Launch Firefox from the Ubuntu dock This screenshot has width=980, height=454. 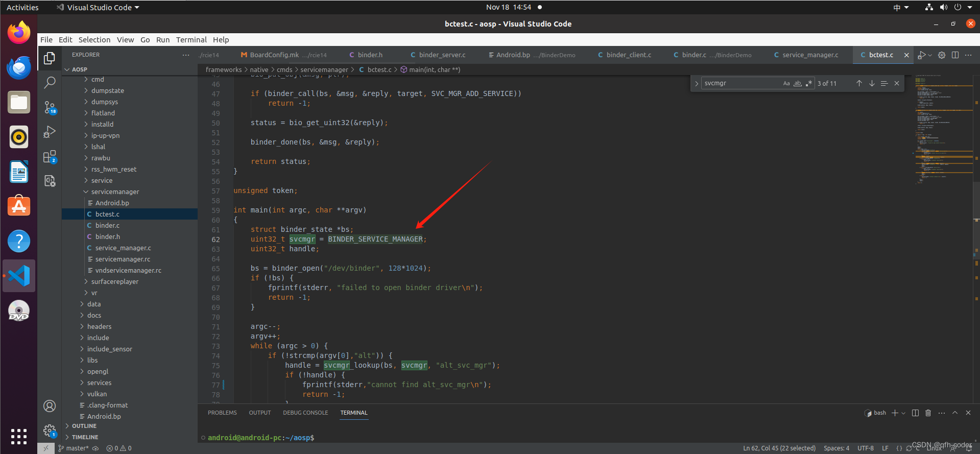click(x=19, y=33)
